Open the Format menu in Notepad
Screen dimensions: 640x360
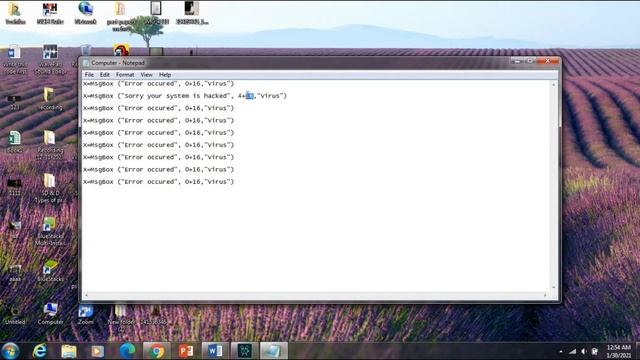point(125,75)
